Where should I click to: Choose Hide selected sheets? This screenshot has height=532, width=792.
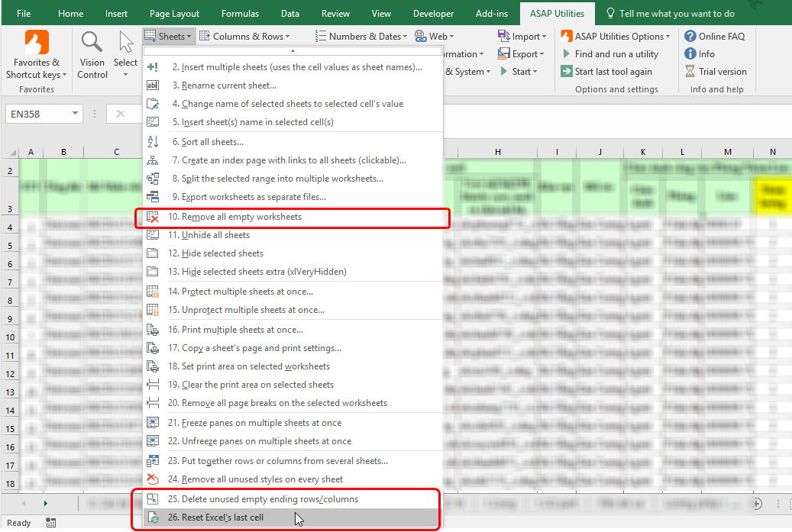[293, 253]
